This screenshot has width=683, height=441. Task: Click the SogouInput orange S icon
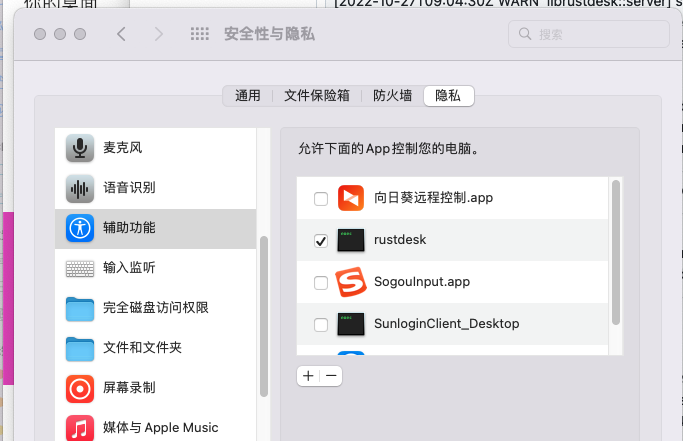351,282
